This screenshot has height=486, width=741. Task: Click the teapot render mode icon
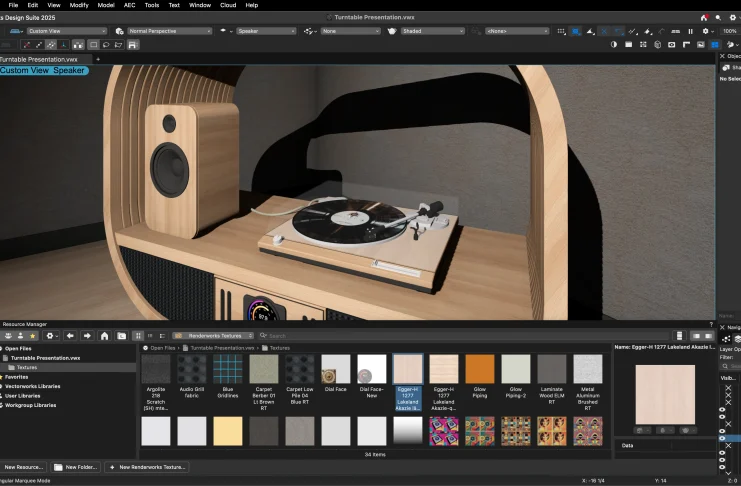(391, 31)
